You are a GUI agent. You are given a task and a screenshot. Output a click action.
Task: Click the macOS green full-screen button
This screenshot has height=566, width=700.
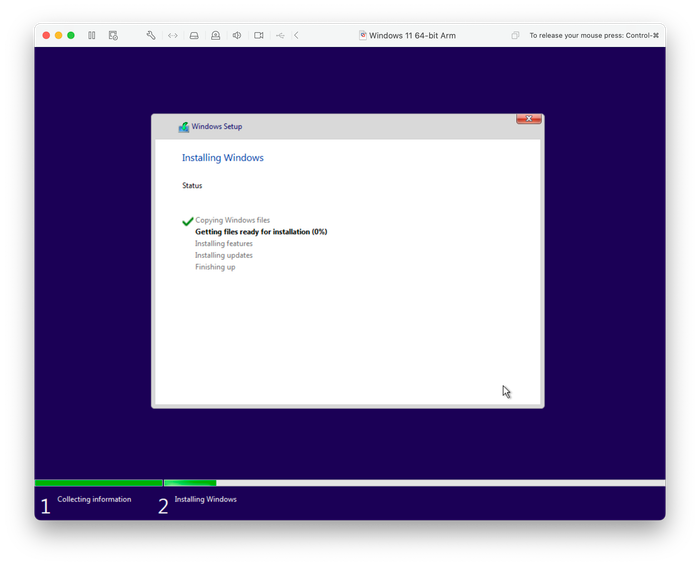coord(71,35)
